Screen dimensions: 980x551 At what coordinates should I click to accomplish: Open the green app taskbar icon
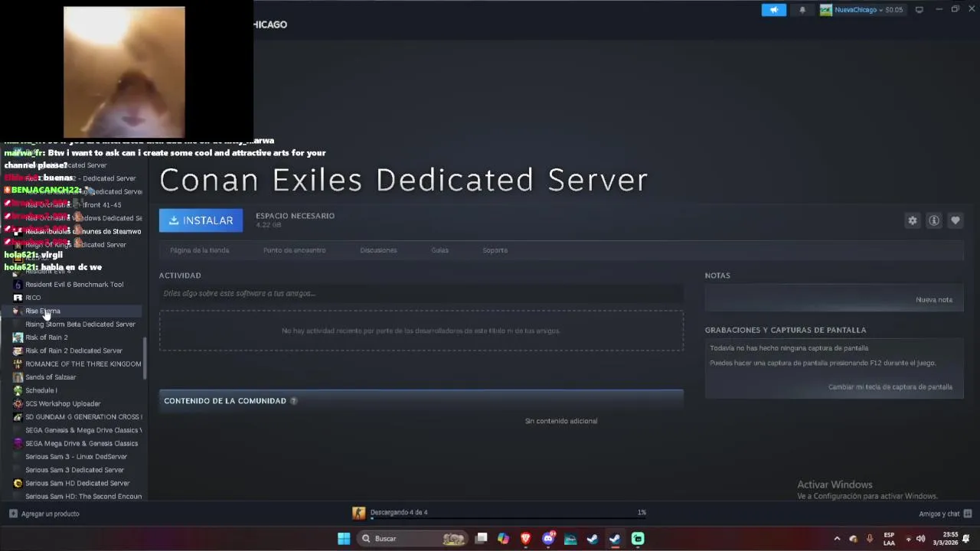coord(638,539)
